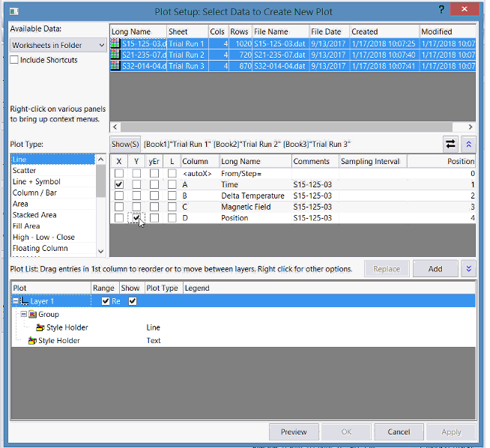
Task: Select the Line Style Holder tree row
Action: click(x=244, y=327)
